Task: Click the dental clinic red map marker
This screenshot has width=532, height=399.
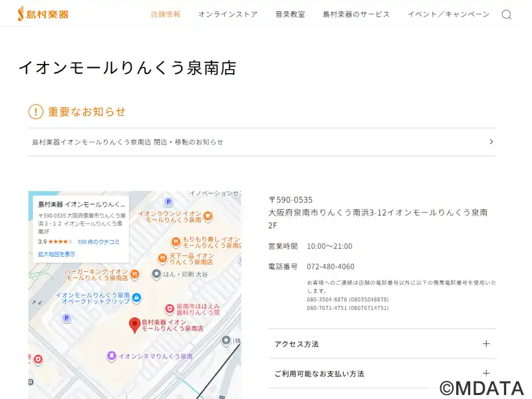Action: 170,309
